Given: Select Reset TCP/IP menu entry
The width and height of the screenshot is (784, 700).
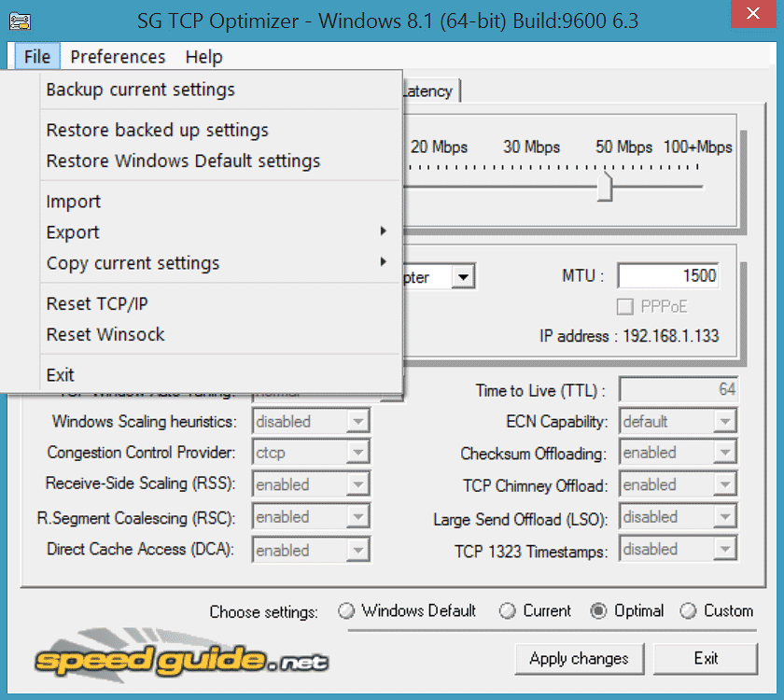Looking at the screenshot, I should [x=202, y=303].
